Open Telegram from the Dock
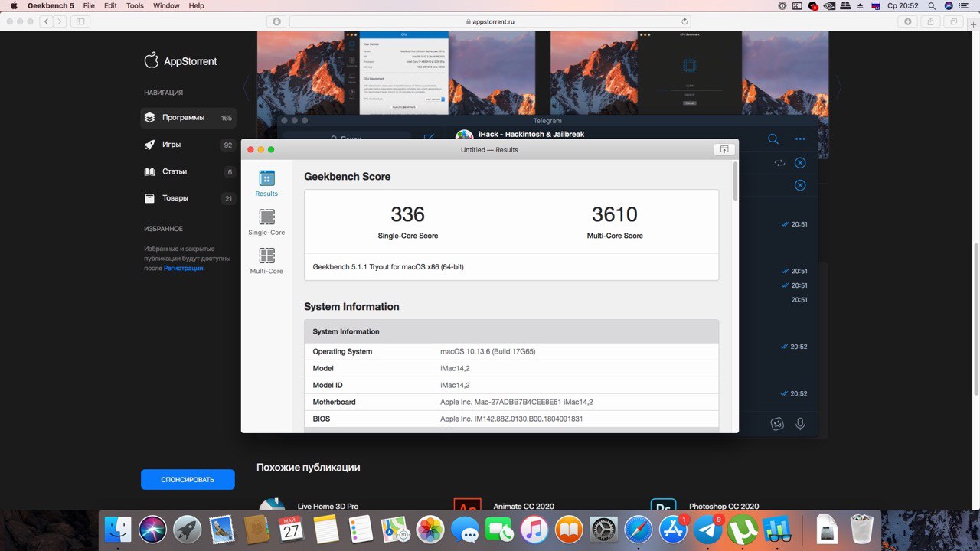 tap(709, 529)
